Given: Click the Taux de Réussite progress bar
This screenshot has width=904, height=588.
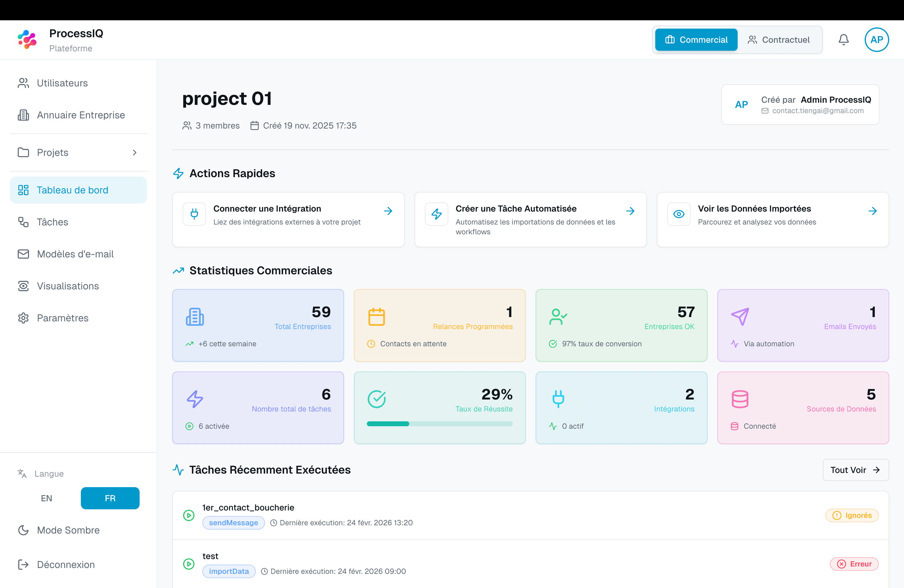Looking at the screenshot, I should [439, 424].
